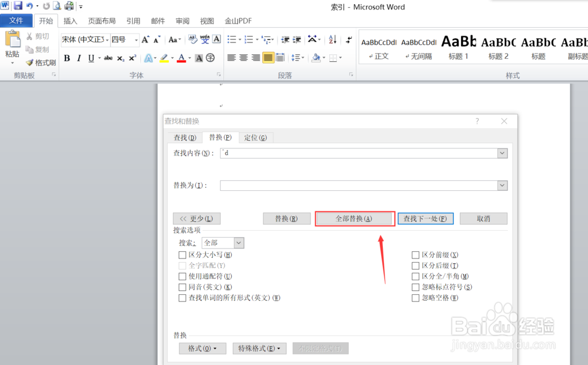Screen dimensions: 588x365
Task: Open the Search direction dropdown (全部)
Action: (239, 243)
